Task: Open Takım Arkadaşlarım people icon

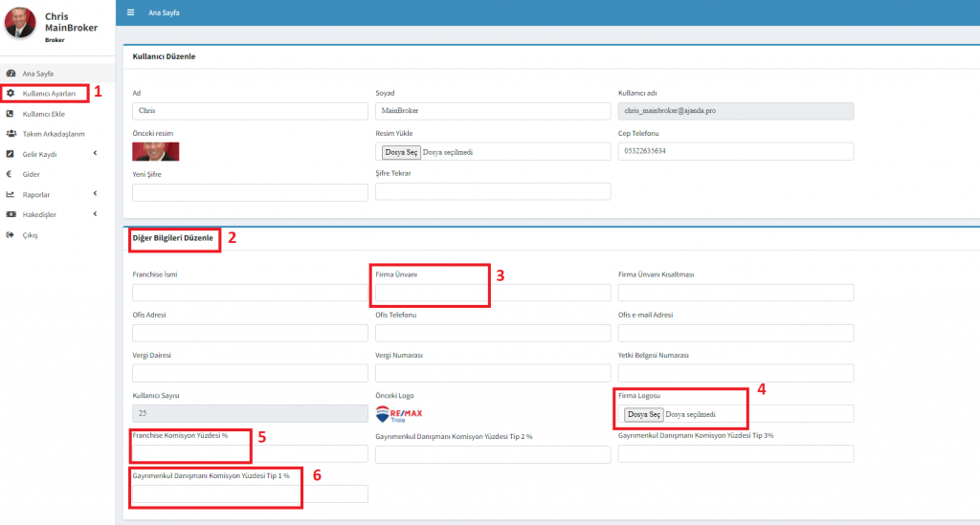Action: (10, 134)
